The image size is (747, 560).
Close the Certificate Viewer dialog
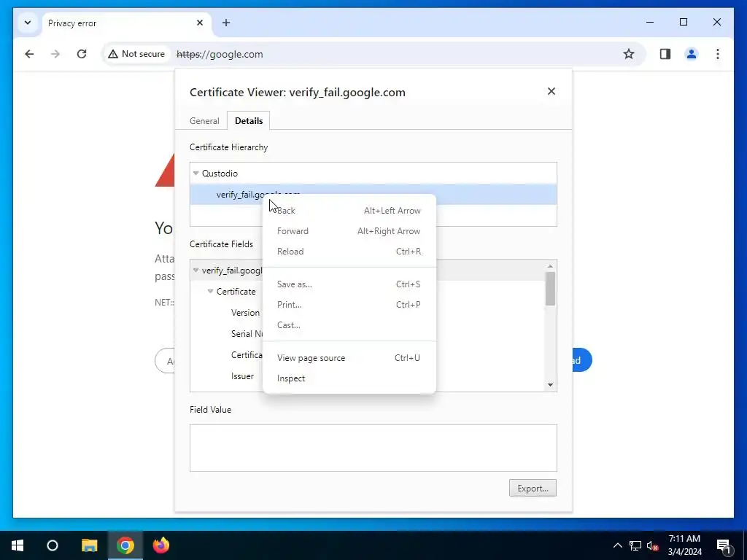click(x=551, y=91)
